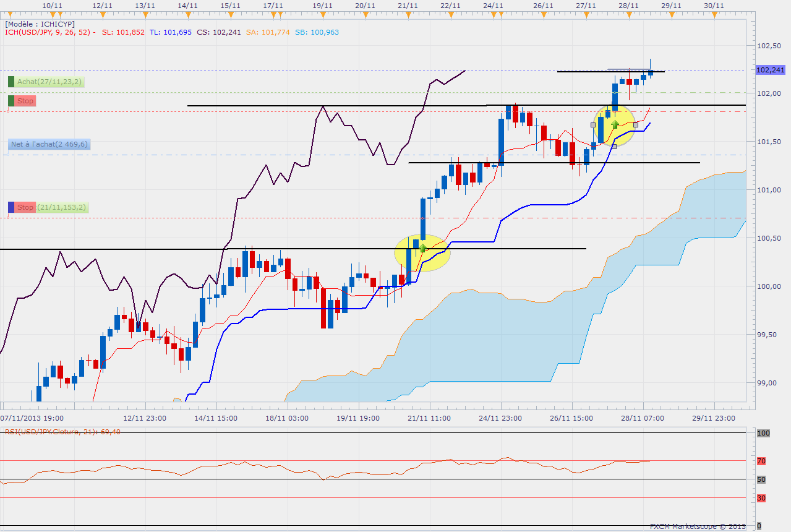The image size is (791, 532).
Task: Select the yellow ellipse around the 27/11 entry
Action: (614, 125)
